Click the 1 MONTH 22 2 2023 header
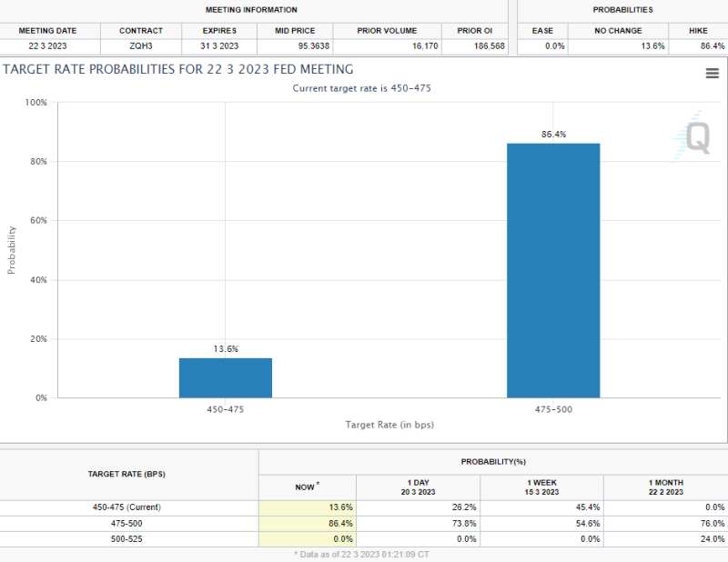This screenshot has width=728, height=562. click(665, 487)
